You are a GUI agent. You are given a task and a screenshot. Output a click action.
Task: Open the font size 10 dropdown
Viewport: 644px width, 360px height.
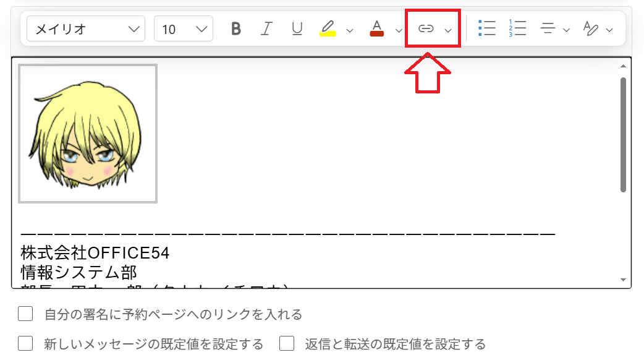pos(183,28)
